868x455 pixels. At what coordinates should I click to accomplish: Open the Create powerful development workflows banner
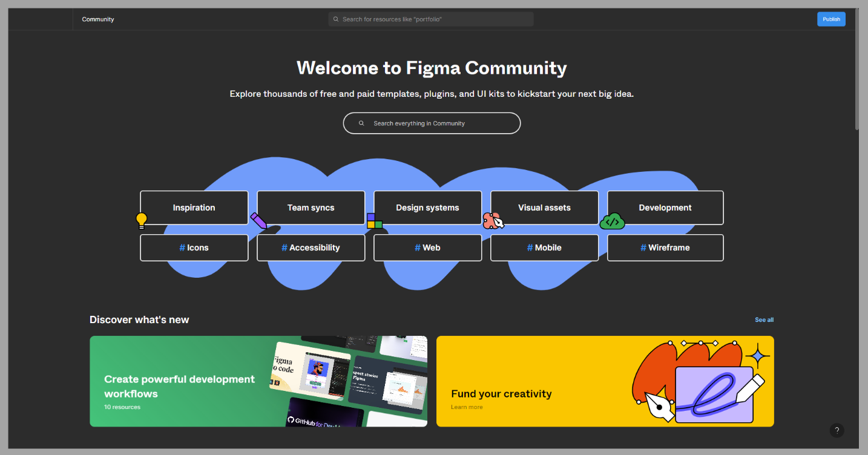pyautogui.click(x=258, y=381)
